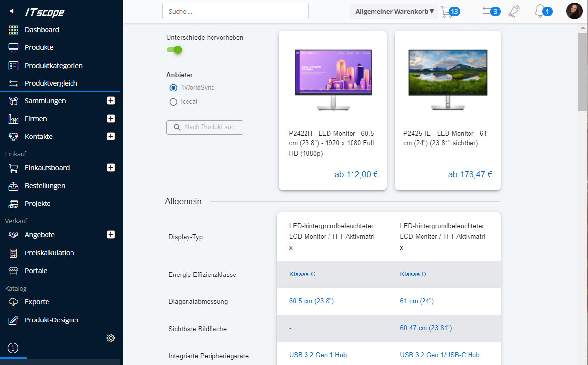Image resolution: width=588 pixels, height=365 pixels.
Task: Add new Angebote with plus button
Action: 111,235
